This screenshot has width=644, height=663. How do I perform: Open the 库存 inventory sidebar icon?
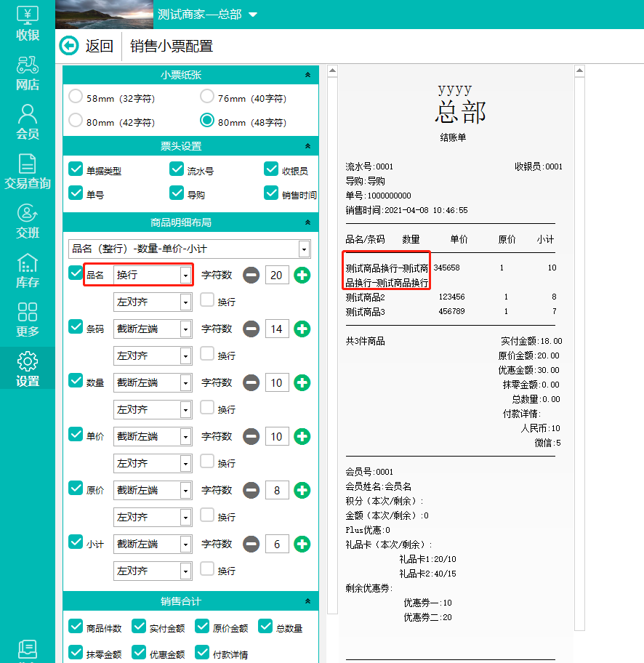28,270
